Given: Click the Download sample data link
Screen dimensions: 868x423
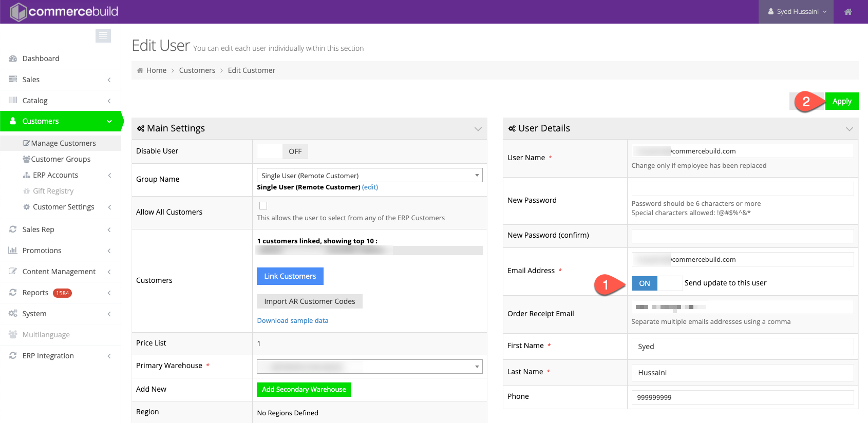Looking at the screenshot, I should (x=292, y=320).
